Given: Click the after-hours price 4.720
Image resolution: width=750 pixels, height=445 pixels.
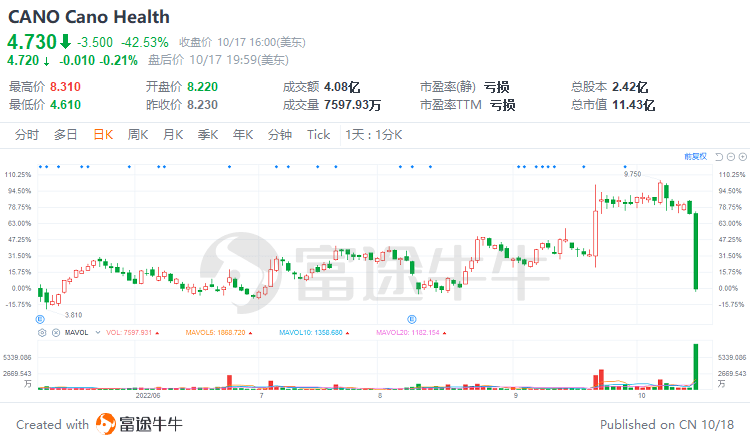Looking at the screenshot, I should click(x=23, y=60).
